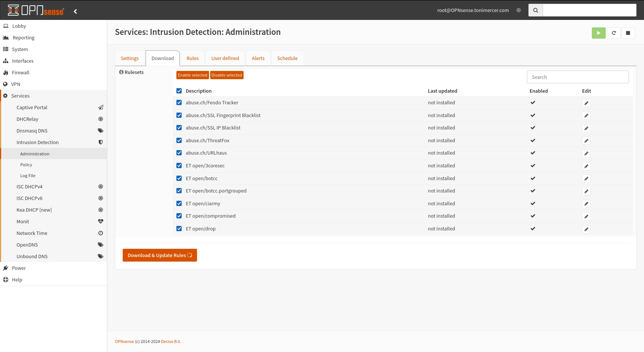Toggle the select-all checkbox in Description header
This screenshot has width=644, height=352.
(179, 91)
